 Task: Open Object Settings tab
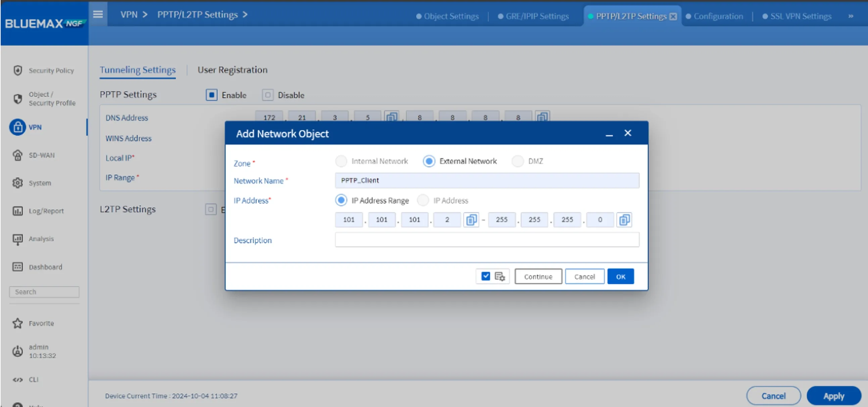point(447,16)
